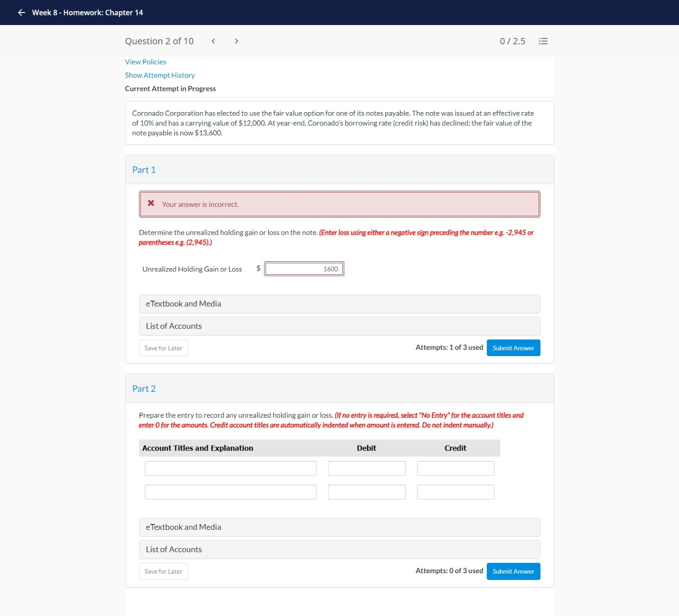The image size is (679, 616).
Task: Open the View Policies link
Action: (x=145, y=62)
